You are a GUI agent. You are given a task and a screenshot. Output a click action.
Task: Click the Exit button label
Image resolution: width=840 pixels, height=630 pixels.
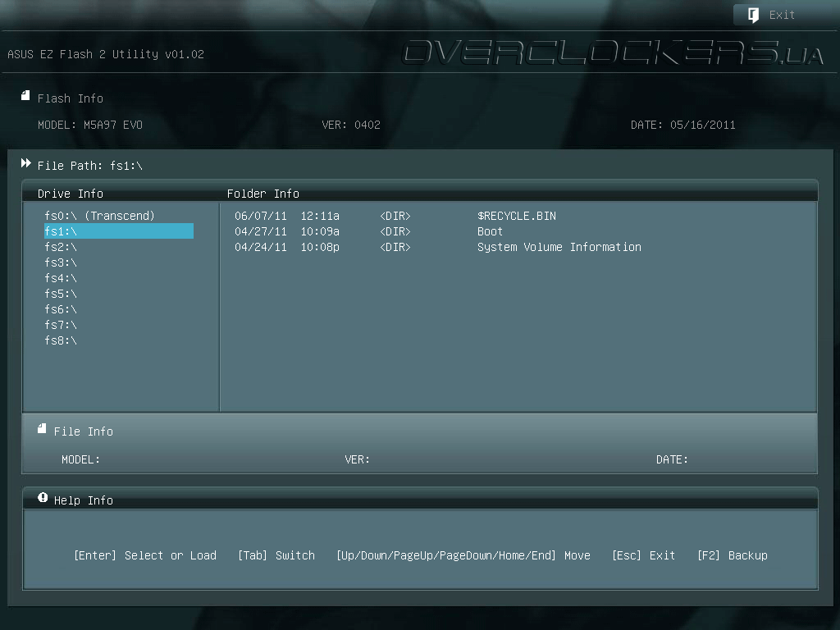click(x=782, y=15)
